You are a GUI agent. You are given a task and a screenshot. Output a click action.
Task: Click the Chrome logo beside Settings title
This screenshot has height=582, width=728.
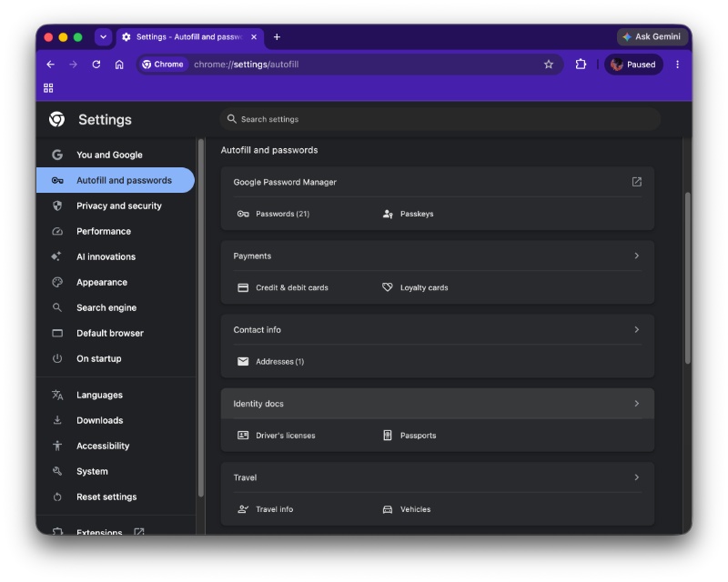point(57,119)
